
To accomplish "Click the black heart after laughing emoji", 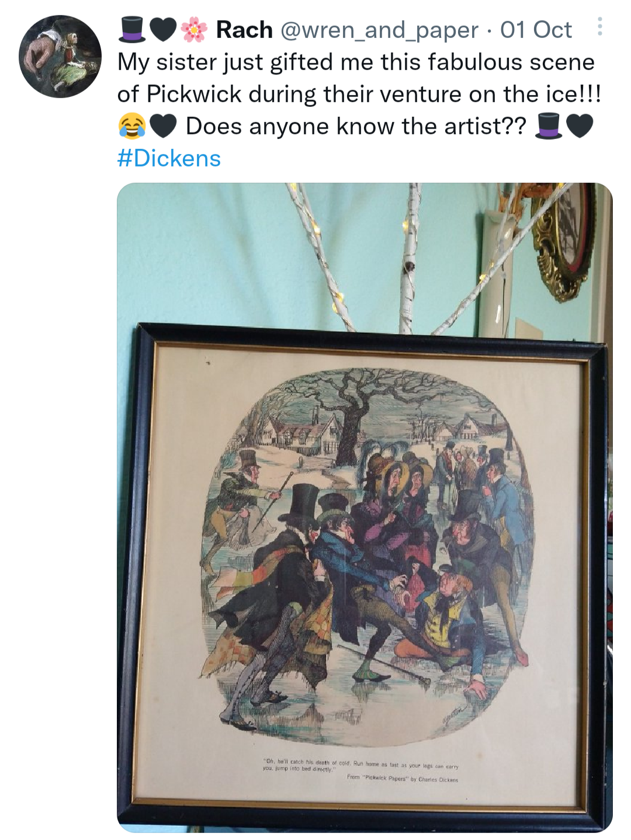I will point(163,126).
